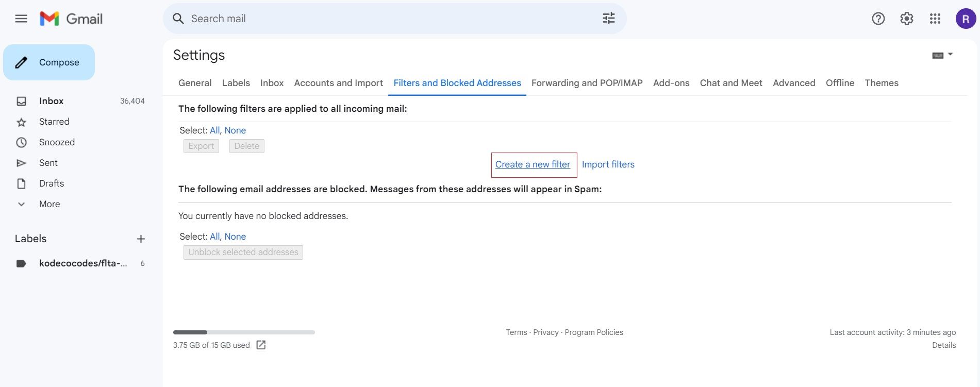Viewport: 980px width, 387px height.
Task: Open the Starred folder
Action: [54, 122]
